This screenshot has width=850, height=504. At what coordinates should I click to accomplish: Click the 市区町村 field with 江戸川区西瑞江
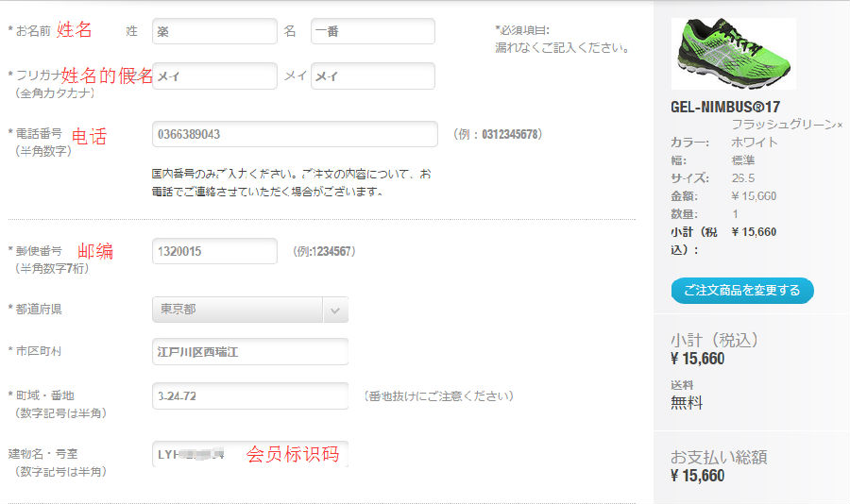(x=249, y=351)
